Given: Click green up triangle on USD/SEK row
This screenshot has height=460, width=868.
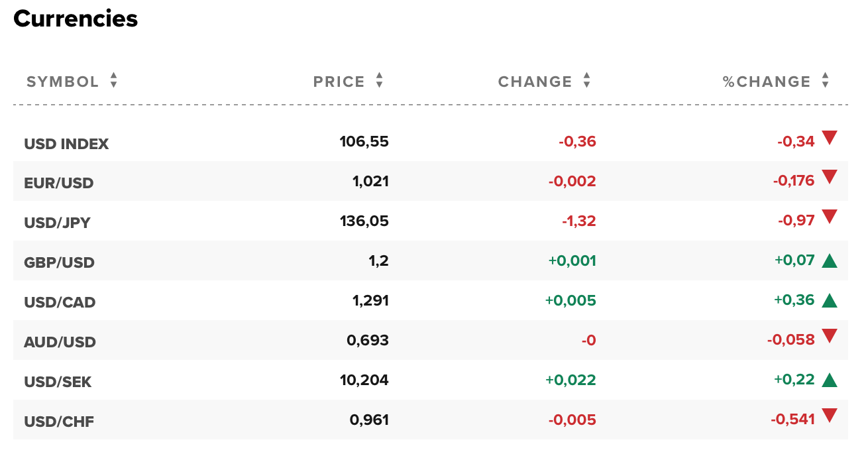Looking at the screenshot, I should (x=829, y=380).
